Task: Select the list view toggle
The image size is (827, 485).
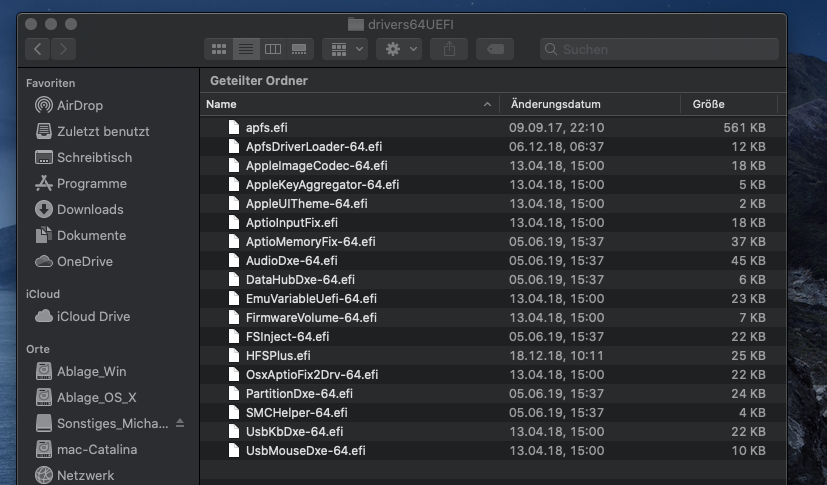Action: [245, 48]
